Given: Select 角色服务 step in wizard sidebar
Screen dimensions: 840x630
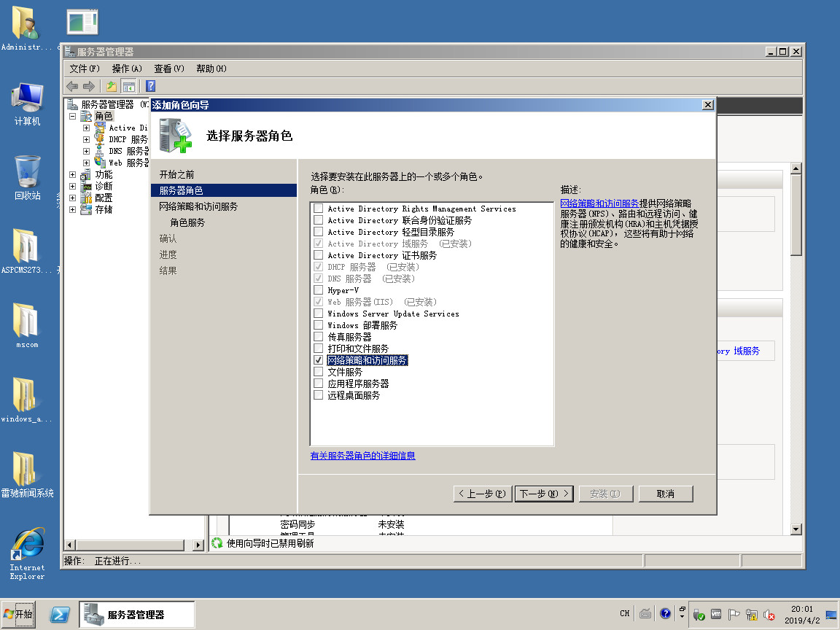Looking at the screenshot, I should tap(187, 222).
